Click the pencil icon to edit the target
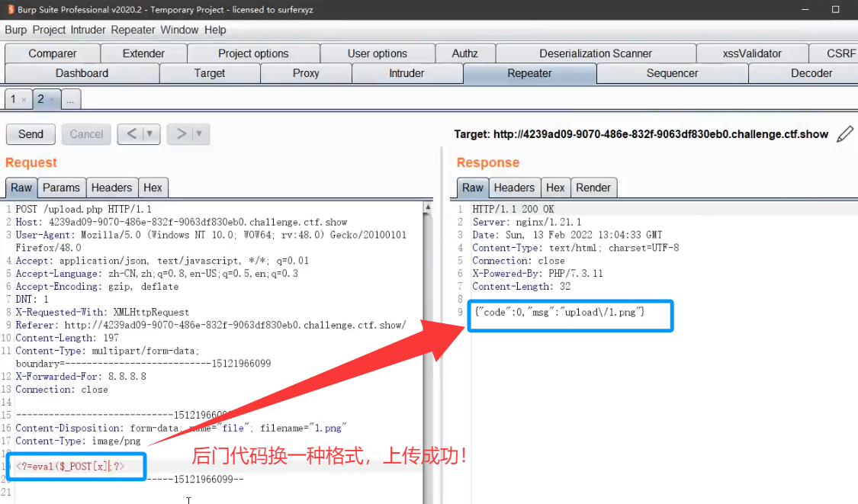The width and height of the screenshot is (858, 504). pos(845,134)
